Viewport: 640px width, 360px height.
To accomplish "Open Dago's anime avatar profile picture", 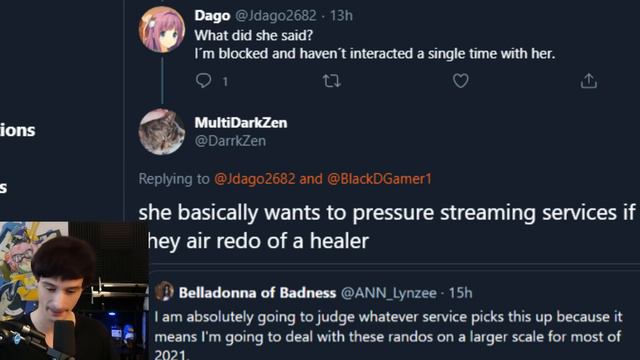I will coord(162,29).
